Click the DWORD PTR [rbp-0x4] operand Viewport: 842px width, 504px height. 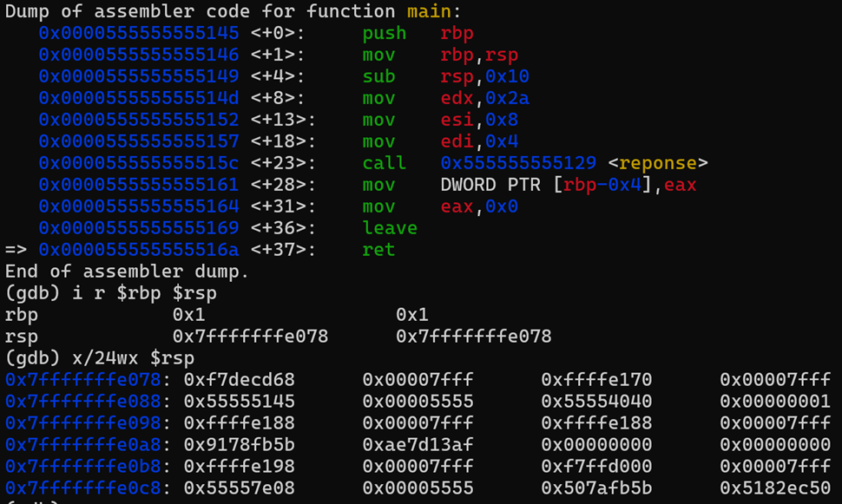pyautogui.click(x=546, y=185)
